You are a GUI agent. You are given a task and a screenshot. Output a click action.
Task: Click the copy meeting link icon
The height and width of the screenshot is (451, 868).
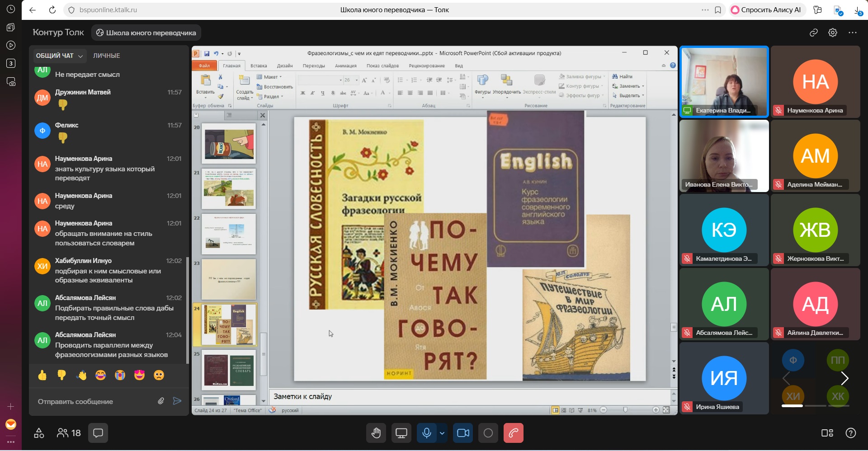point(813,33)
